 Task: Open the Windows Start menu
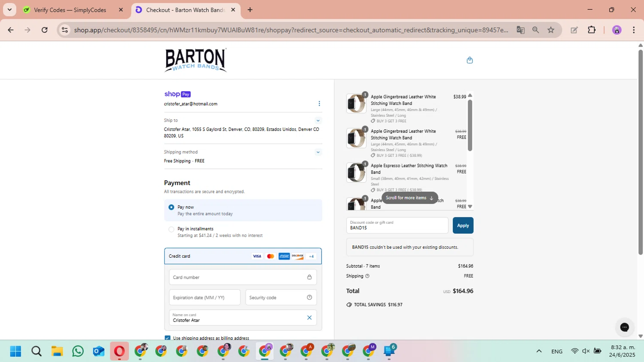click(15, 351)
